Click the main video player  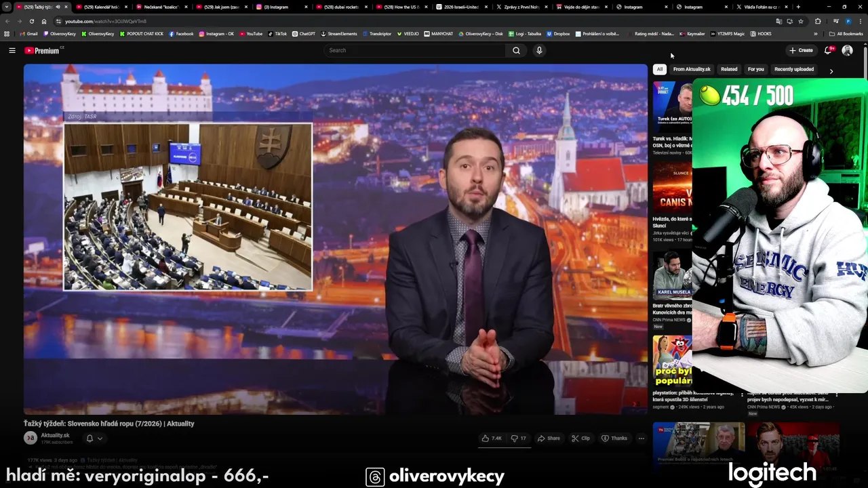click(336, 239)
